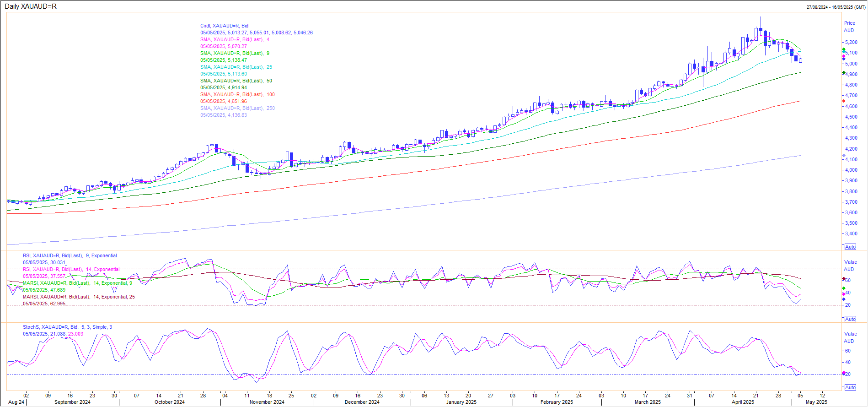Click the January 2025 time axis label
Viewport: 868px width, 407px height.
(x=461, y=402)
